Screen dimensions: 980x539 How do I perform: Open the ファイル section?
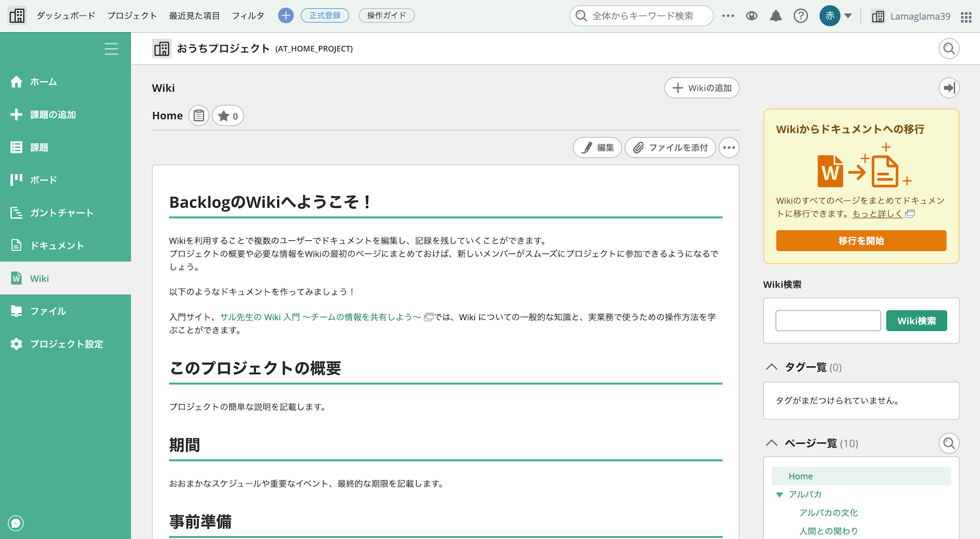[x=48, y=311]
